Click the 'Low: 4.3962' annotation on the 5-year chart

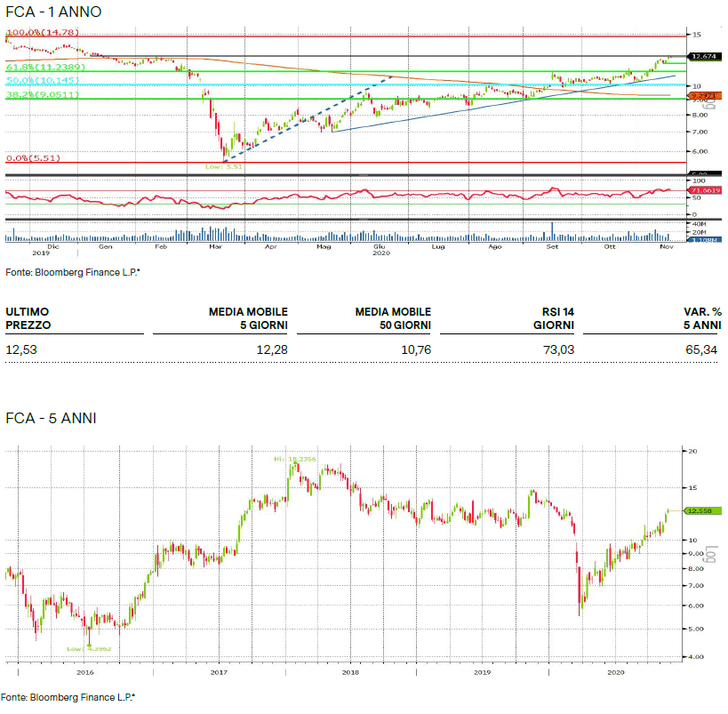tap(89, 648)
